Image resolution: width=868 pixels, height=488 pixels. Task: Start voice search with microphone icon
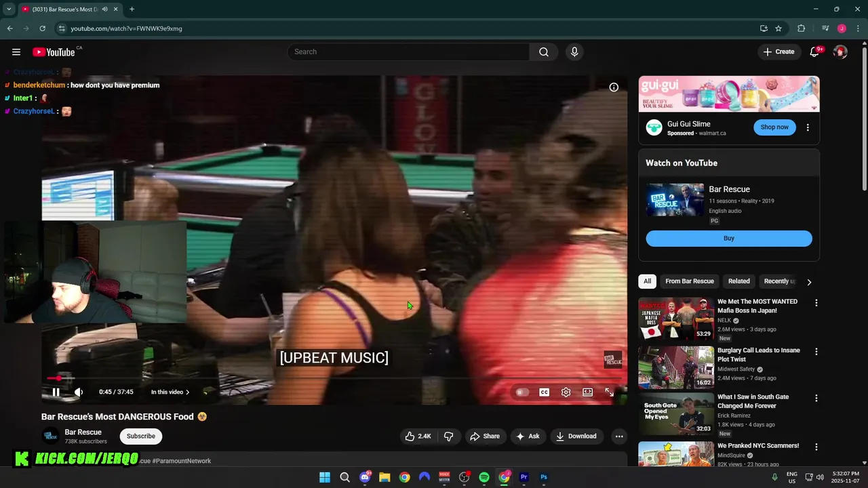point(574,52)
